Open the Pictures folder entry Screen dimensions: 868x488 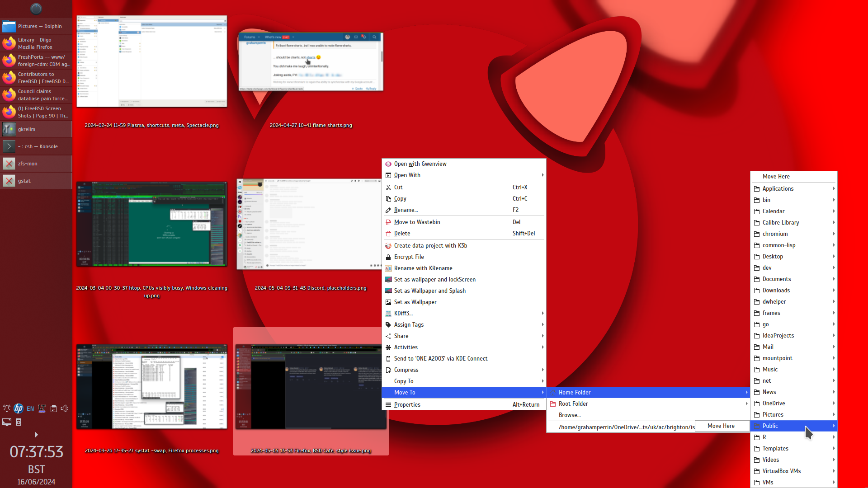[794, 414]
